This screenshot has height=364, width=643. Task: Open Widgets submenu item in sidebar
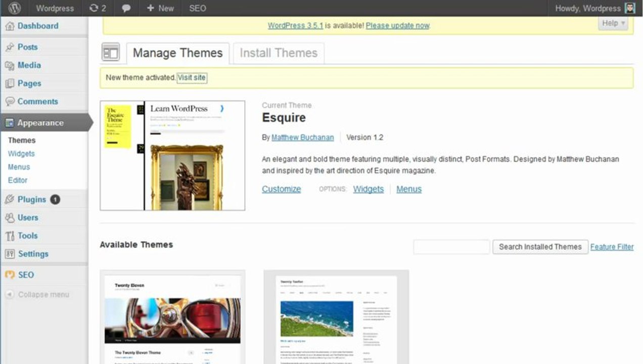tap(21, 154)
